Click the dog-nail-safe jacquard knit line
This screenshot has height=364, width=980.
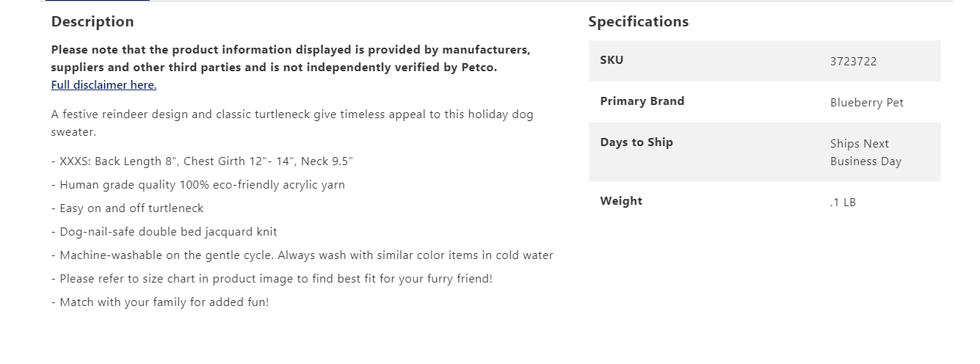click(164, 232)
